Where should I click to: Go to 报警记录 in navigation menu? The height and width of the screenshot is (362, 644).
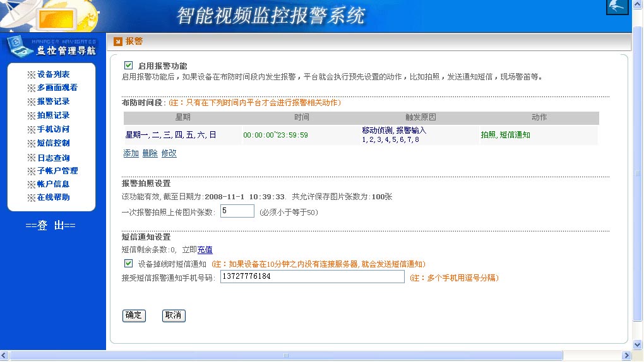coord(53,102)
